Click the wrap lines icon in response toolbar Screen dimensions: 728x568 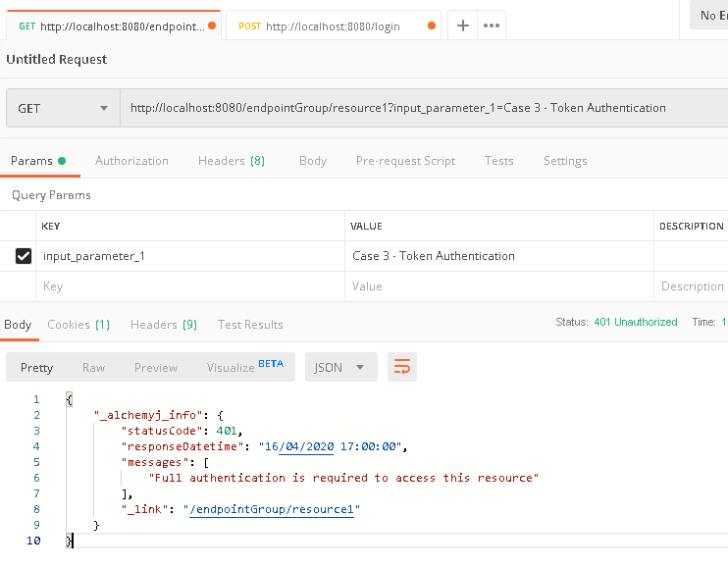[x=402, y=367]
